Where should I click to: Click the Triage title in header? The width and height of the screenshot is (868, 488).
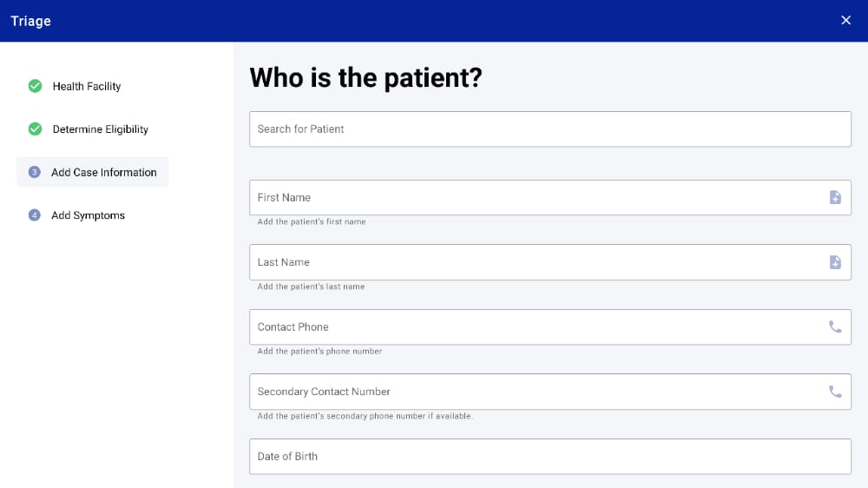30,21
